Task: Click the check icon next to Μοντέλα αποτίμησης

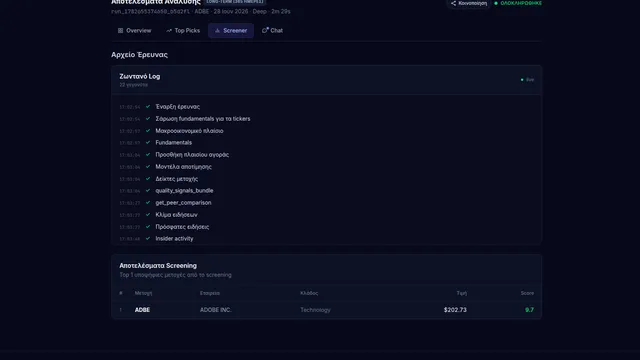Action: tap(148, 167)
